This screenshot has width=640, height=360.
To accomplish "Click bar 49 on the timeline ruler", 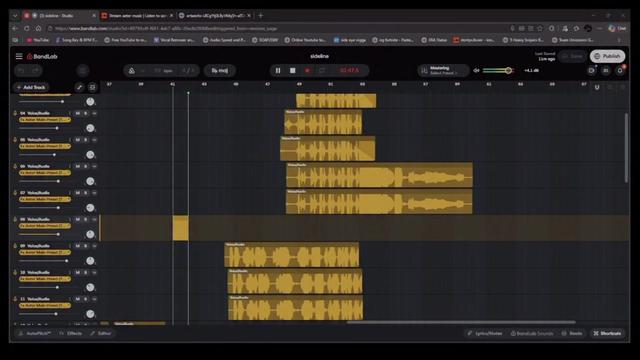I will click(299, 84).
